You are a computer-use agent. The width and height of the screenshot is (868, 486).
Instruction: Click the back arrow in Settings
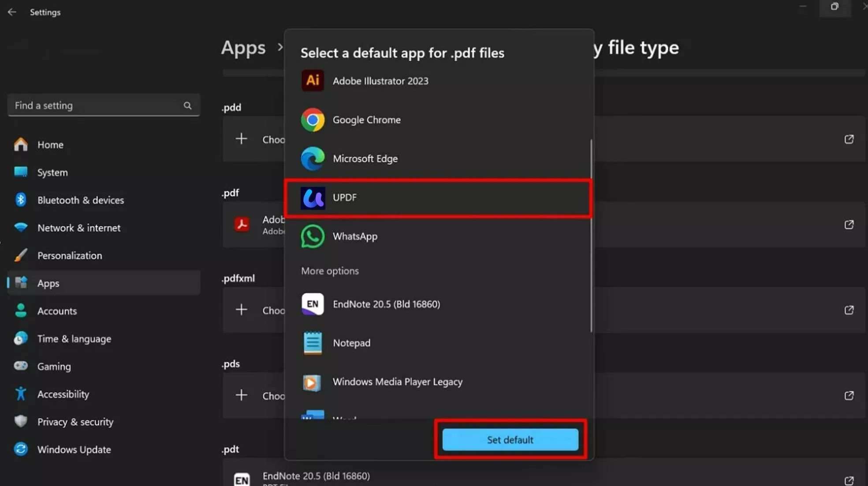click(x=12, y=12)
